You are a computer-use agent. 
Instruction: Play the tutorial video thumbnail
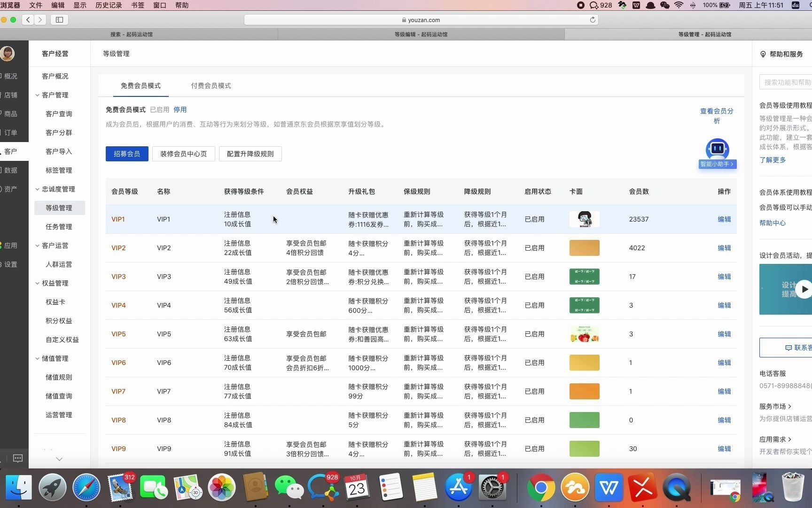[x=804, y=289]
